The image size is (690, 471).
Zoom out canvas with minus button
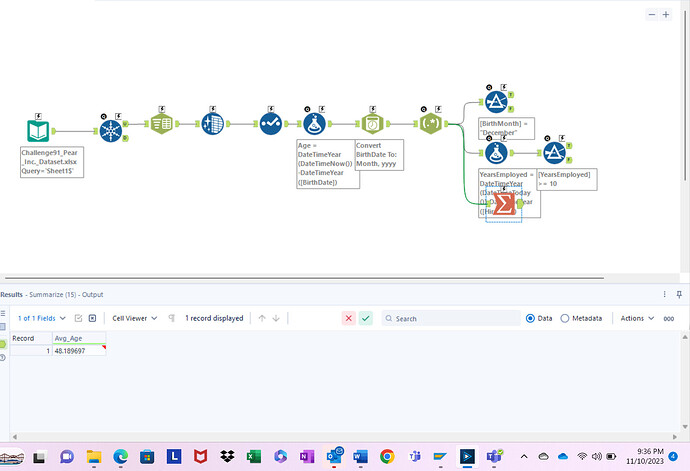click(x=652, y=15)
